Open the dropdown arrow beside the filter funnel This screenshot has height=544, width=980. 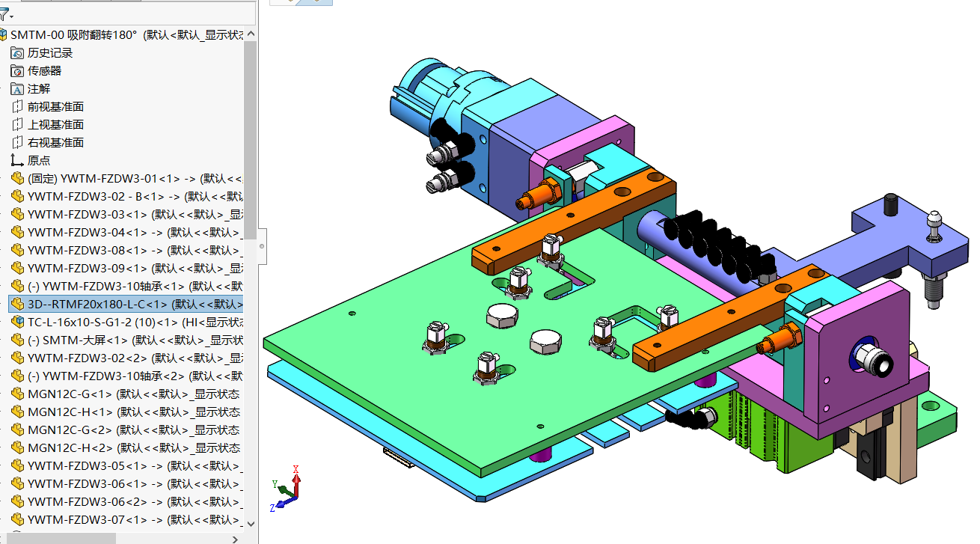pos(11,16)
